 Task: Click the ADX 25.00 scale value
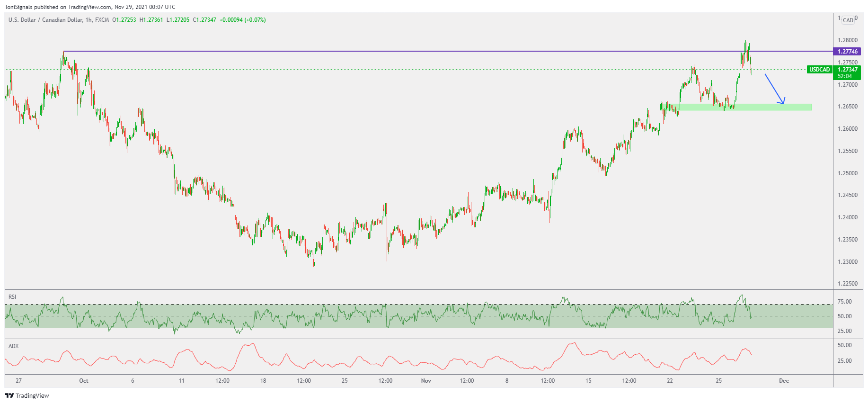(844, 361)
